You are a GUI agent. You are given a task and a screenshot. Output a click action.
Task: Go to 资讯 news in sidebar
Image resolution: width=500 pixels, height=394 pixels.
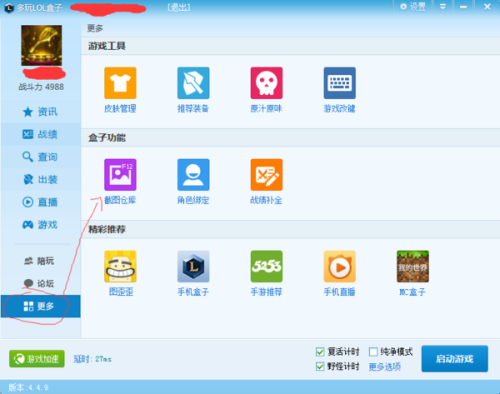click(x=40, y=112)
